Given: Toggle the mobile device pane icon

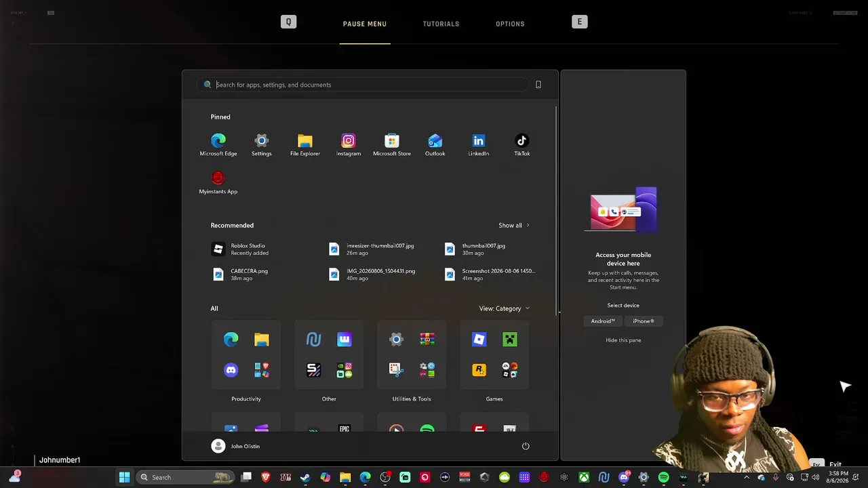Looking at the screenshot, I should tap(538, 85).
